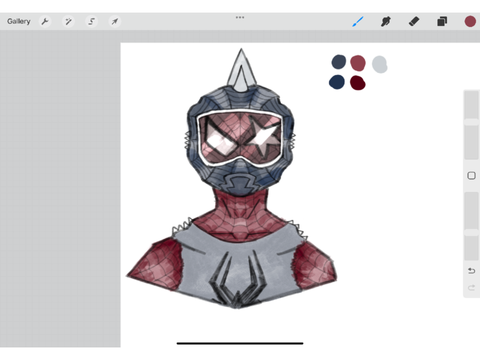Tap the iPad home indicator bar

[x=240, y=343]
